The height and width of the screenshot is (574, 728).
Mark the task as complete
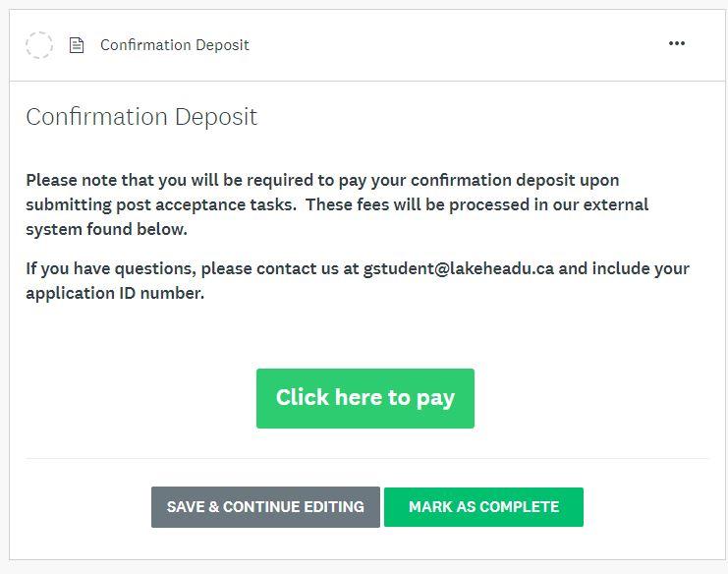(x=483, y=507)
